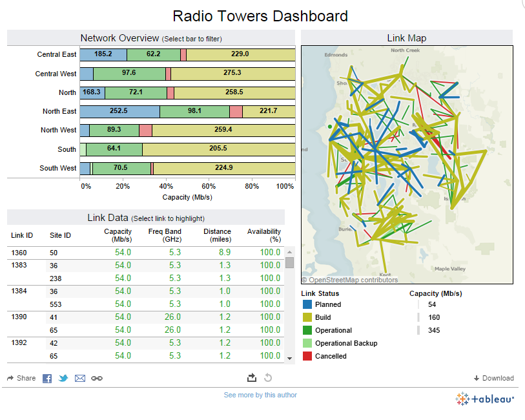525x420 pixels.
Task: Select the Operational green legend swatch
Action: (x=307, y=330)
